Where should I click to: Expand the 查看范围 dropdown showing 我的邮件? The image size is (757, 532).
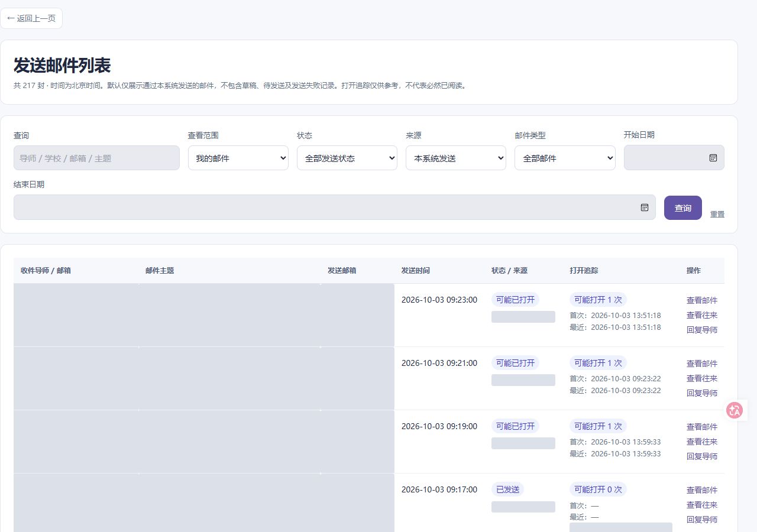pos(238,158)
